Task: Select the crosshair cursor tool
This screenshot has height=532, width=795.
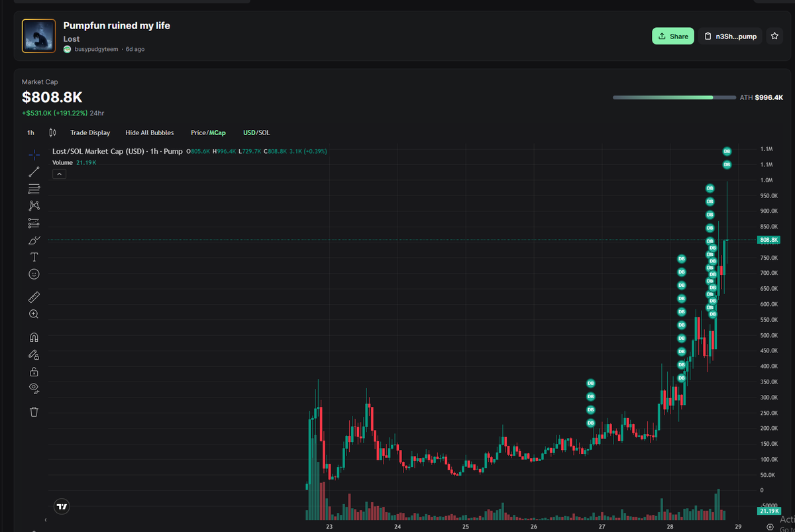Action: tap(34, 154)
